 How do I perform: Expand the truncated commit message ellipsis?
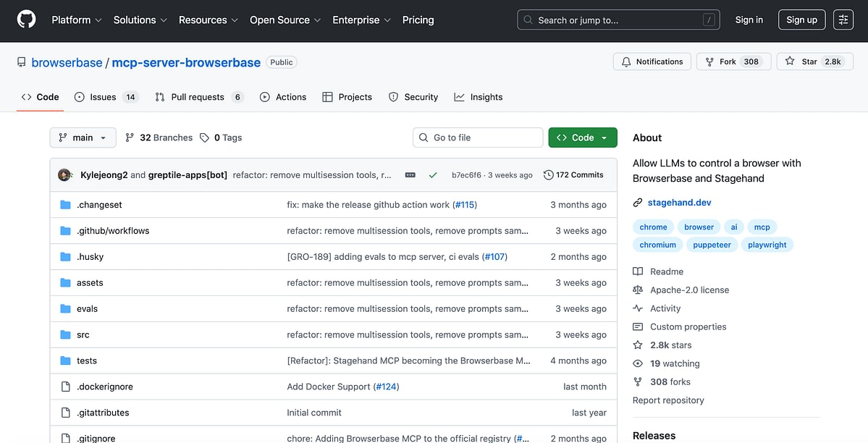click(x=410, y=174)
